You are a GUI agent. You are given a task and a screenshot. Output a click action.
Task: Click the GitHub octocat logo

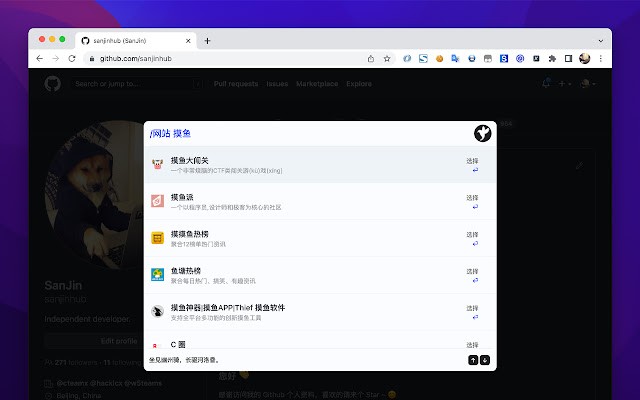(x=53, y=84)
